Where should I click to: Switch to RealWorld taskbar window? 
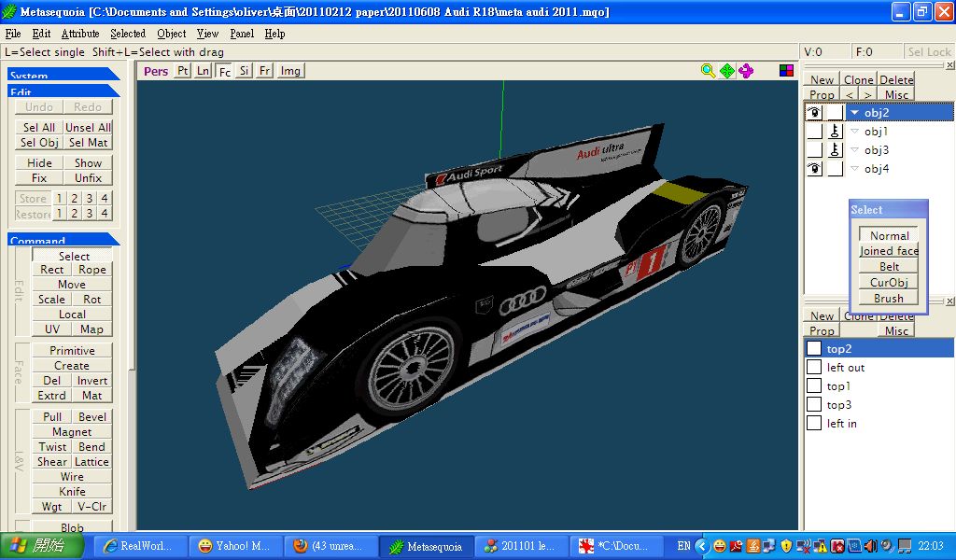(140, 546)
